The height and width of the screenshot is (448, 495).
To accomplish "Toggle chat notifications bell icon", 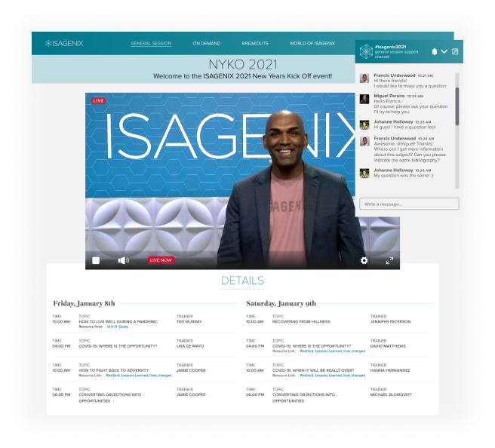I will 435,52.
